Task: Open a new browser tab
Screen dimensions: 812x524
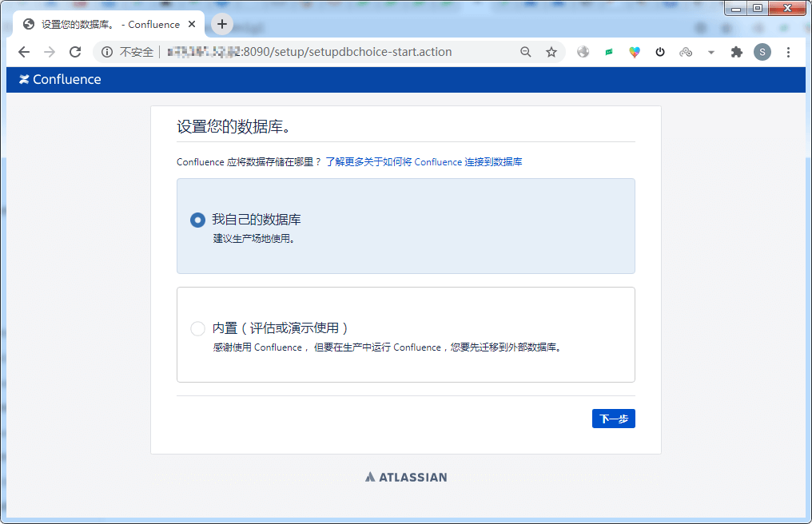Action: click(222, 24)
